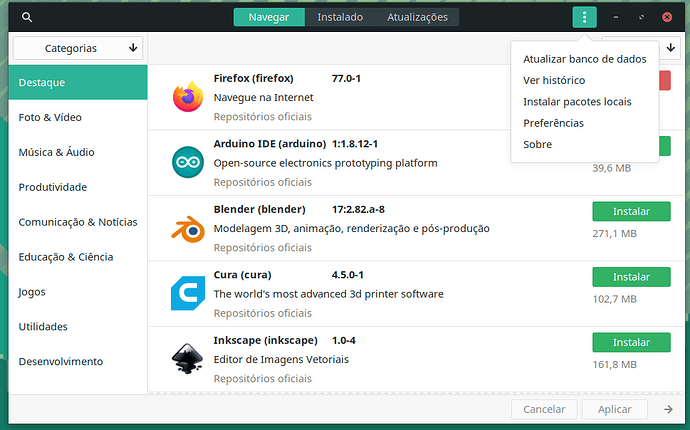
Task: Click the three-dot menu button
Action: (x=584, y=17)
